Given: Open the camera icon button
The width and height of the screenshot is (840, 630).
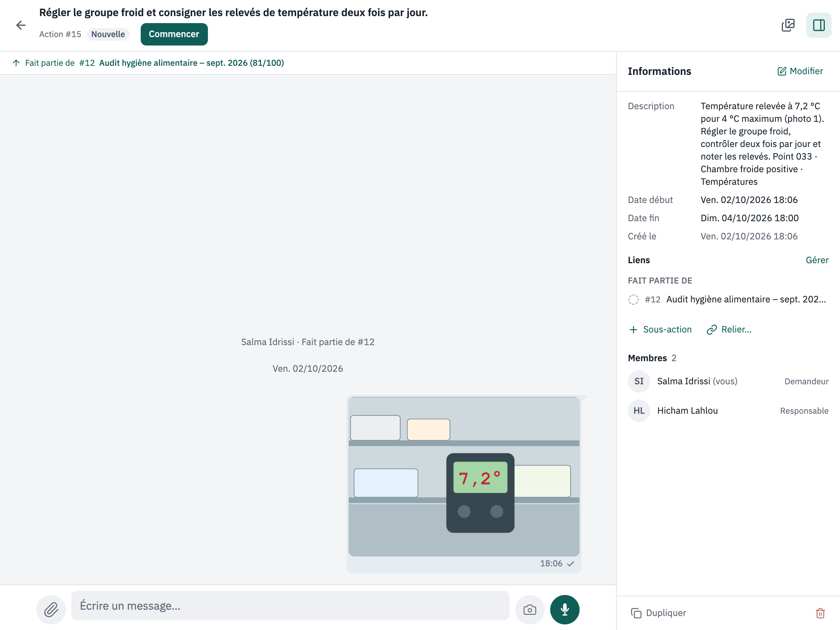Looking at the screenshot, I should [529, 609].
